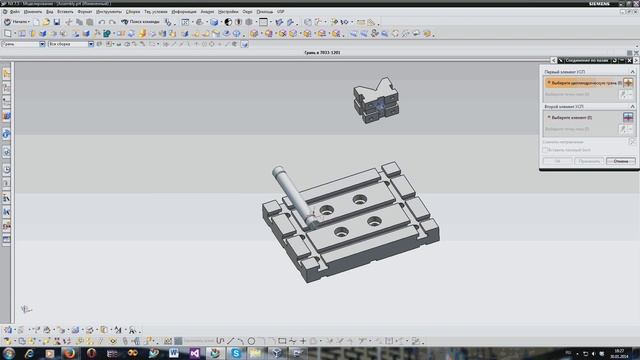Open the clock History tab in left bar
This screenshot has width=640, height=360.
(x=7, y=169)
